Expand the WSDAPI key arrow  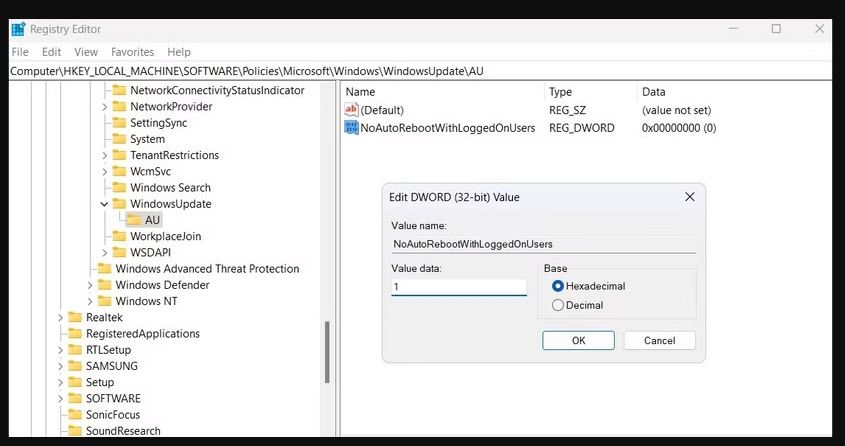coord(105,253)
